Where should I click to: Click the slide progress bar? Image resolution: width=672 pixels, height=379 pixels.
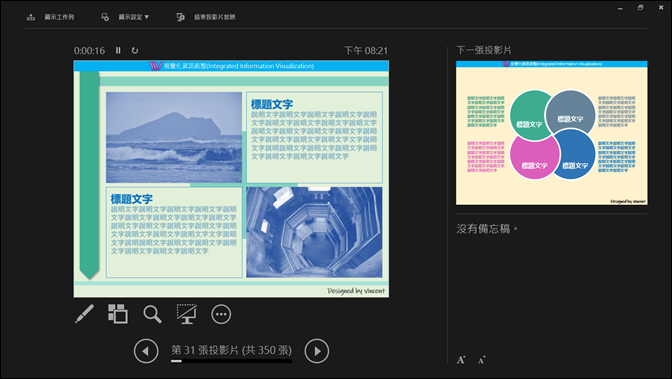(231, 361)
